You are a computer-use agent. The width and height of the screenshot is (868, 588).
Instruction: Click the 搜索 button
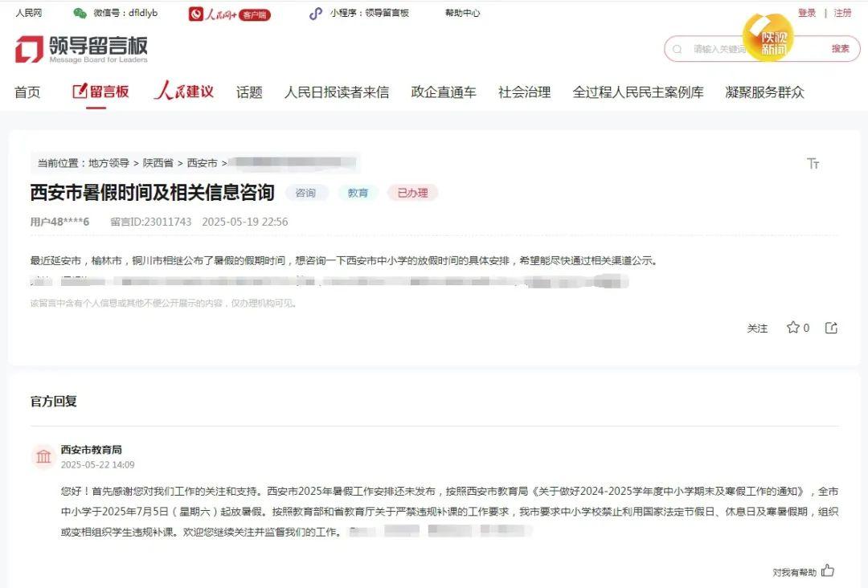[841, 49]
